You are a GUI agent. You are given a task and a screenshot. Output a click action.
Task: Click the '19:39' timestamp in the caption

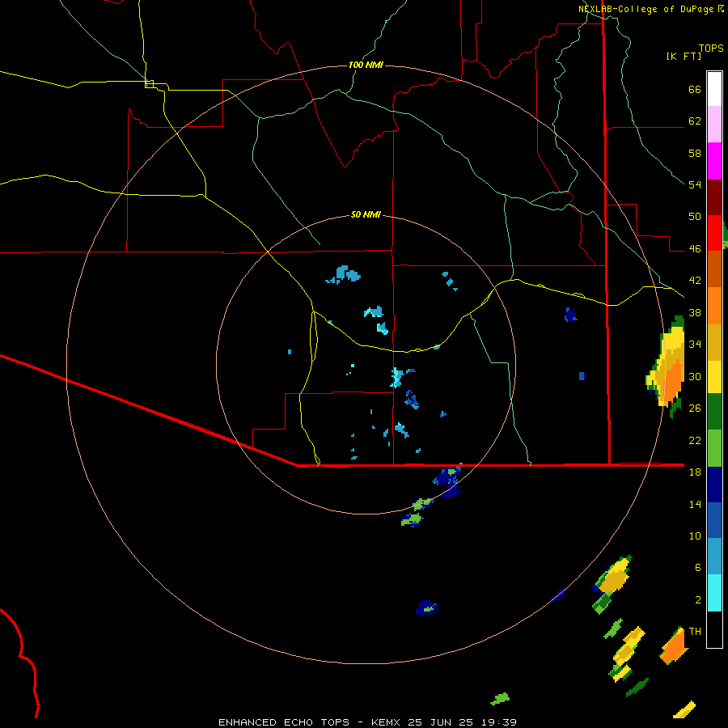click(x=498, y=722)
